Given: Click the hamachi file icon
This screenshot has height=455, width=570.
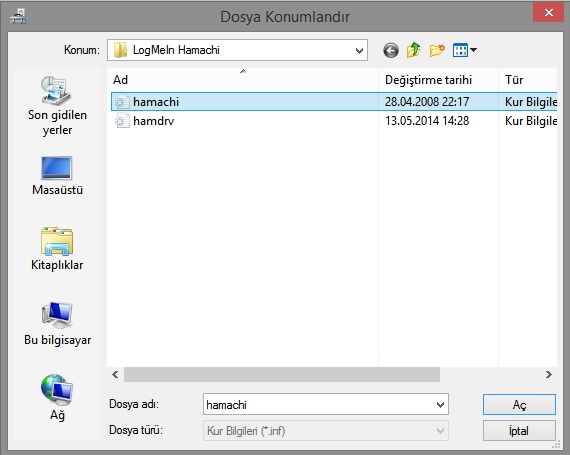Looking at the screenshot, I should tap(122, 101).
